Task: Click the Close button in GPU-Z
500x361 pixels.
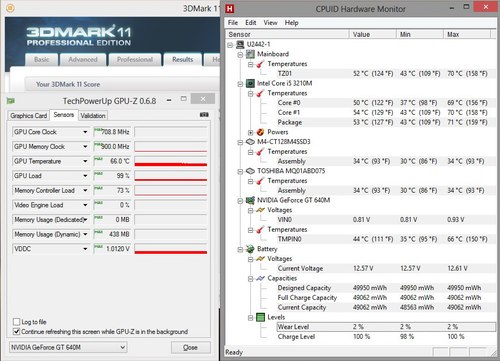Action: pyautogui.click(x=190, y=347)
